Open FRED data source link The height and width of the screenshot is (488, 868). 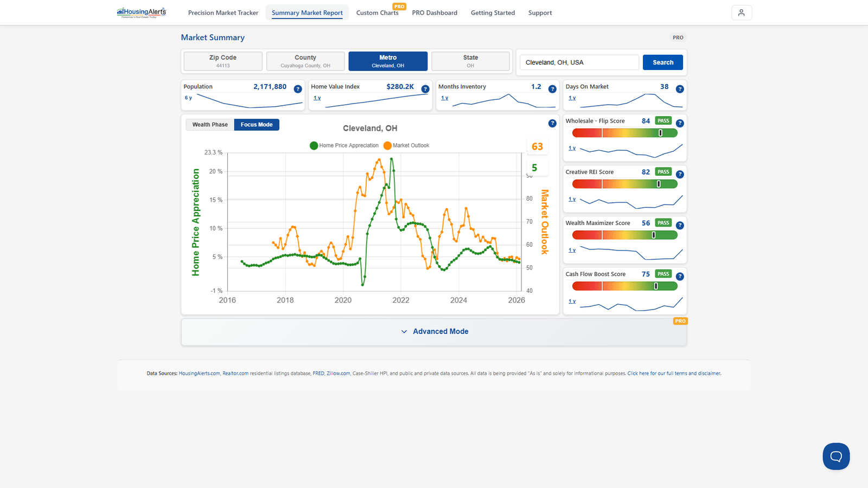coord(318,374)
